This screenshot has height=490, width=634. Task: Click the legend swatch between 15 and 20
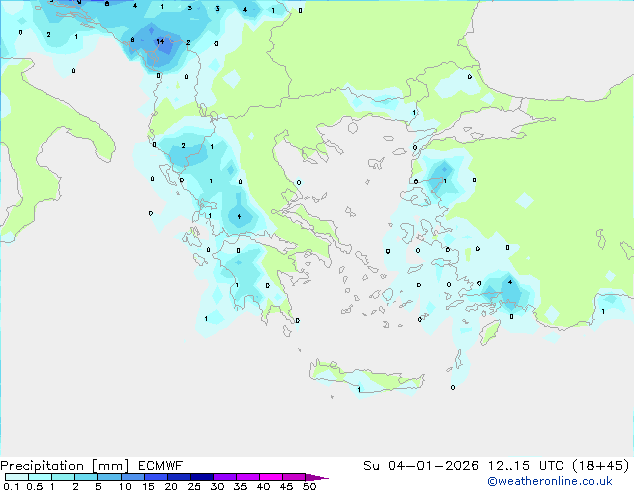[x=160, y=477]
